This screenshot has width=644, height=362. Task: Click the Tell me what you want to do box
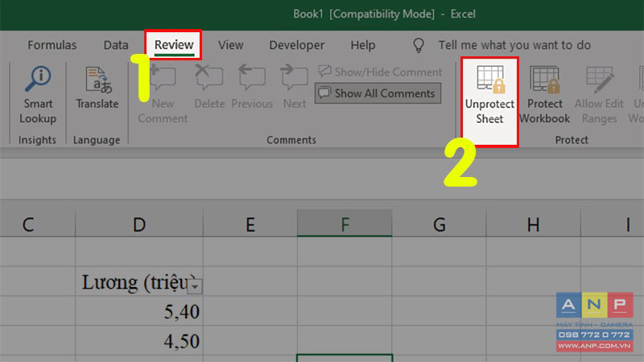pyautogui.click(x=514, y=45)
